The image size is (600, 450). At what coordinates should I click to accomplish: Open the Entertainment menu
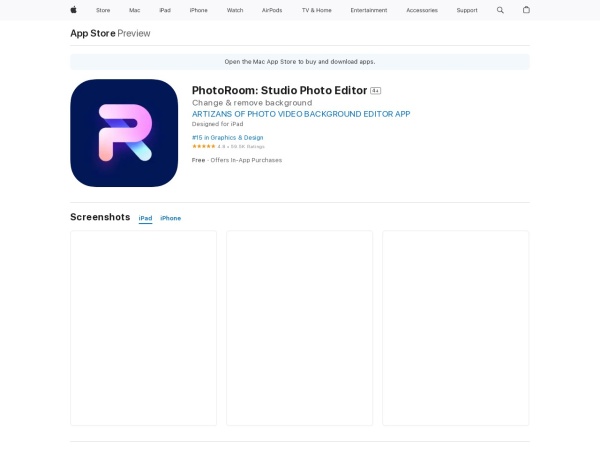coord(368,10)
